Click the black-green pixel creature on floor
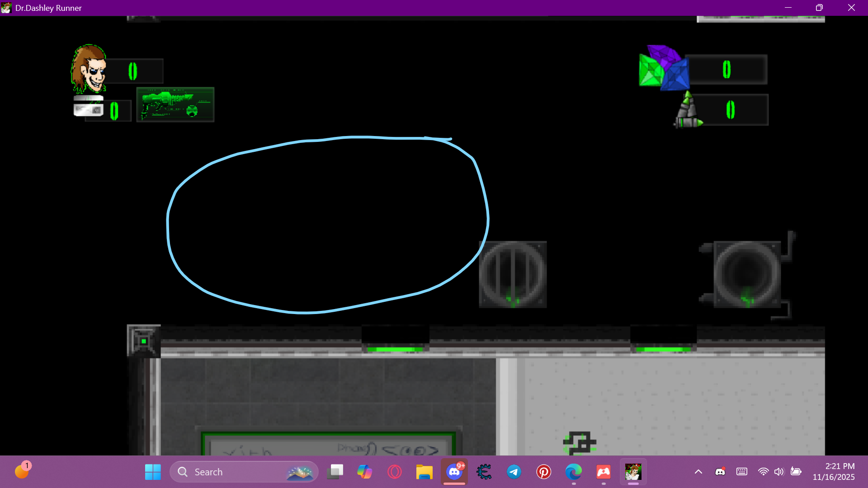868x488 pixels. pos(579,443)
